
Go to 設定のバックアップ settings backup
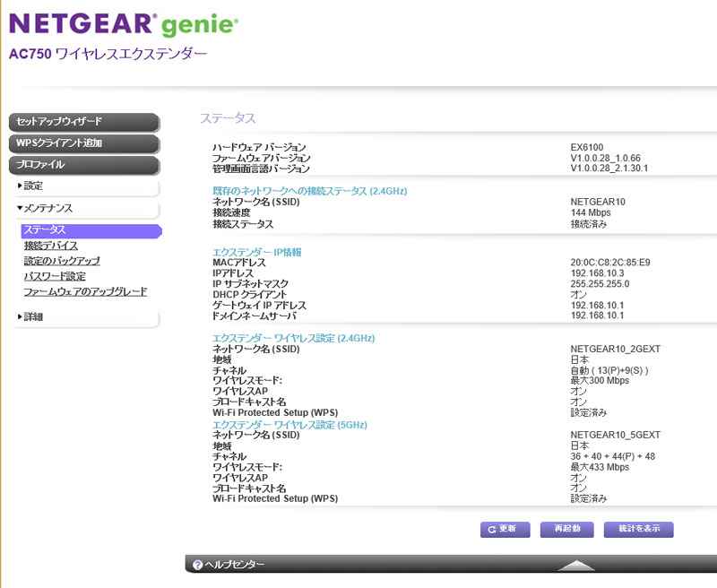tap(62, 261)
